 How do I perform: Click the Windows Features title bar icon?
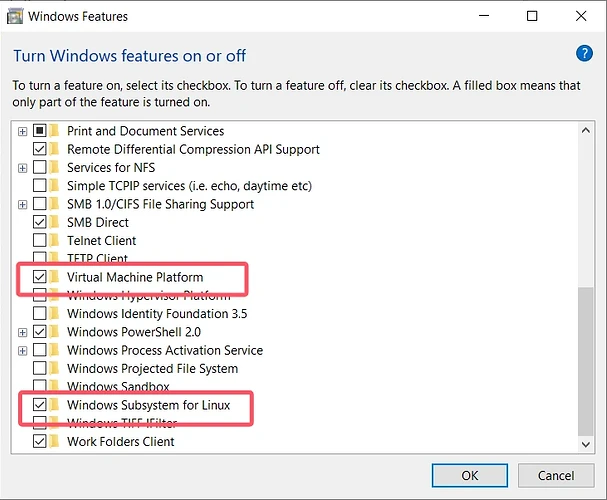tap(14, 16)
